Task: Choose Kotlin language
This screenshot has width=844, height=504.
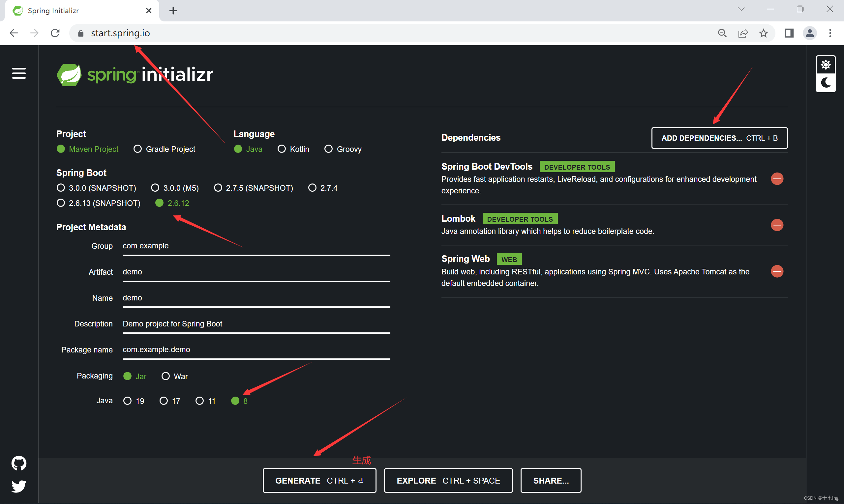Action: [293, 149]
